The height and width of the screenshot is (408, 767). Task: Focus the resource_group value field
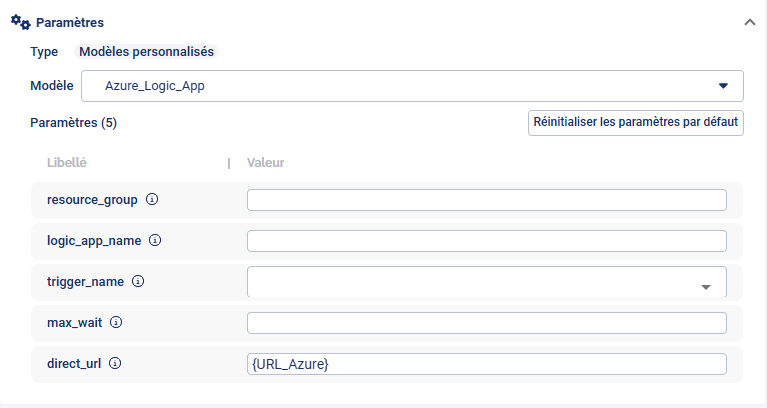pos(486,200)
